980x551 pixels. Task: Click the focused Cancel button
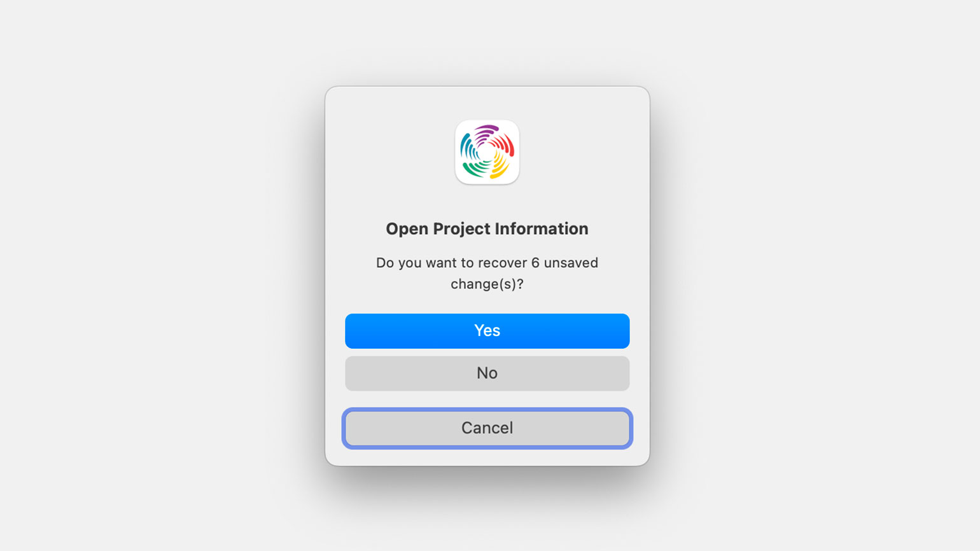tap(487, 428)
